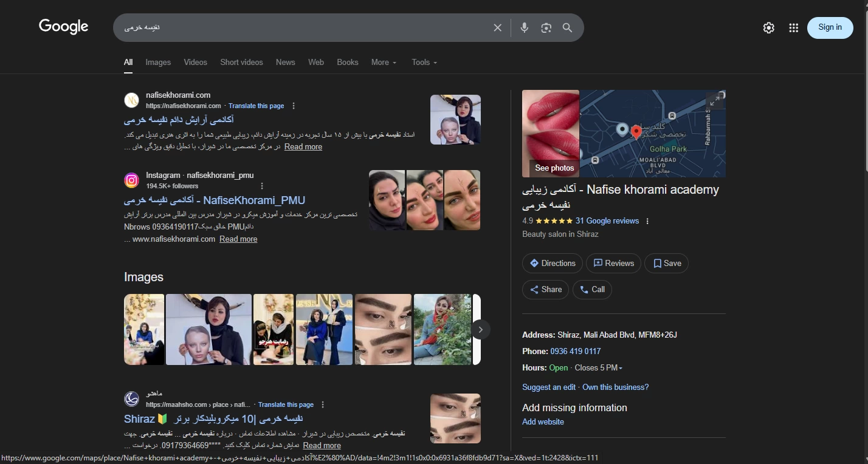868x464 pixels.
Task: Translate the maahsho result page
Action: pos(286,404)
